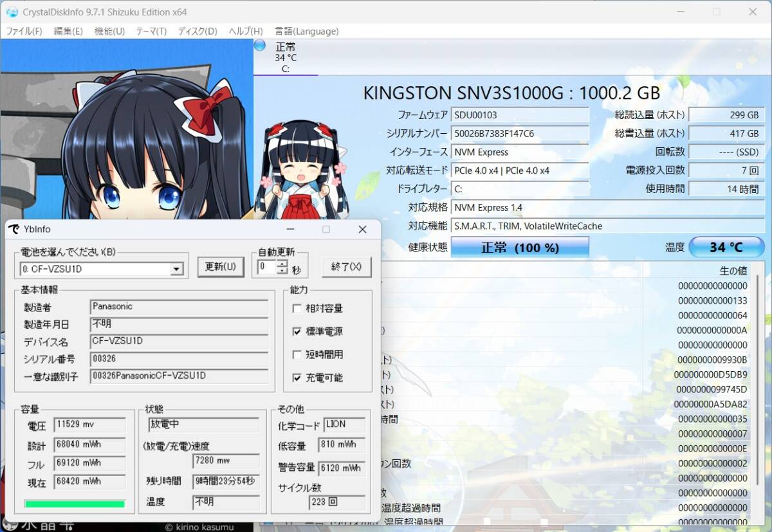
Task: Close the CrystalDiskInfo window
Action: tap(752, 12)
